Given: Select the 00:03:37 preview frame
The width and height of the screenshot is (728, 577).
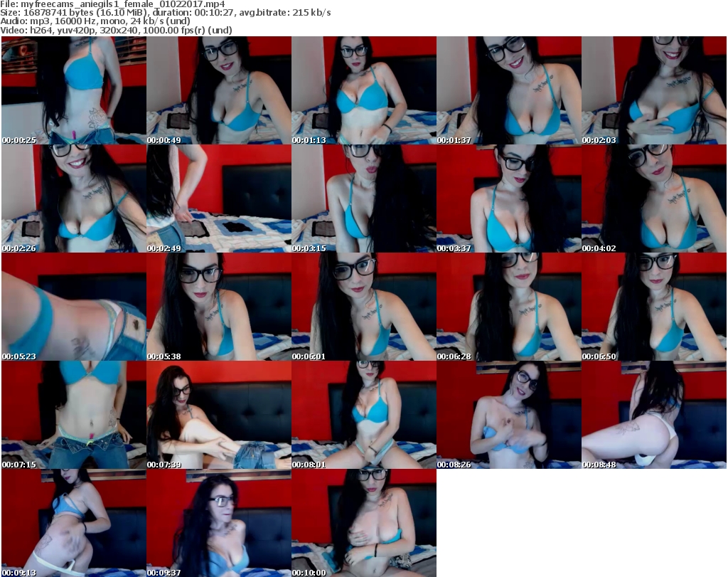Looking at the screenshot, I should click(x=509, y=198).
